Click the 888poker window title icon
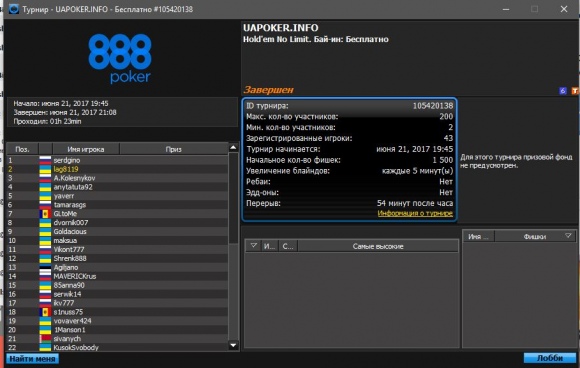Viewport: 580px width, 368px height. [14, 9]
